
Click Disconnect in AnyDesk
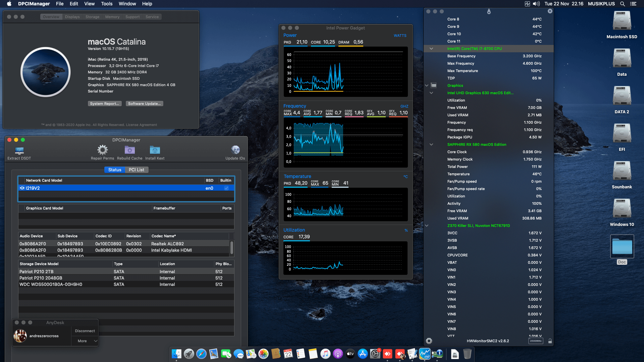[x=85, y=331]
